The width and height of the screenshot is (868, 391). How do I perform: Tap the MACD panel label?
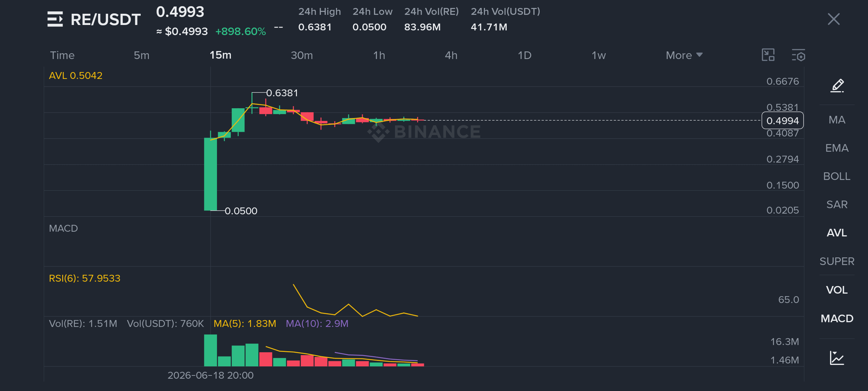click(63, 228)
